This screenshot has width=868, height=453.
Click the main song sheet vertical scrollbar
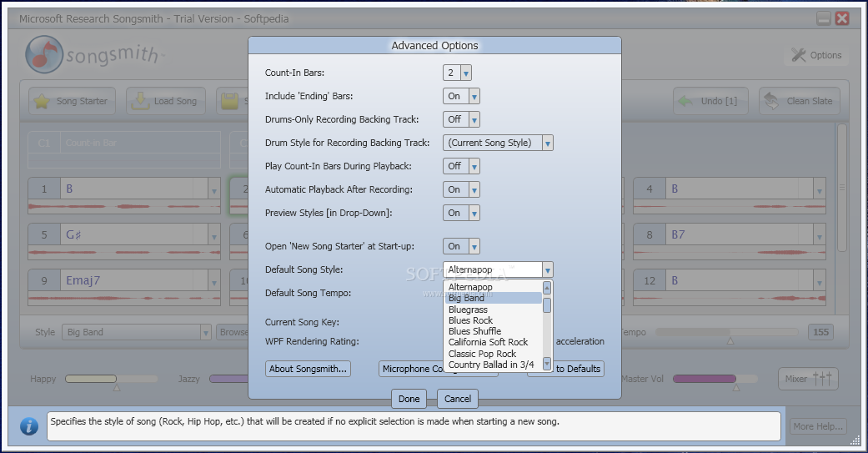click(841, 187)
